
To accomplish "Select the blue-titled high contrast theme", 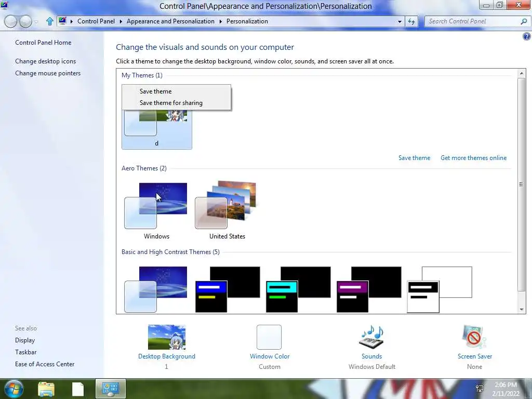I will point(228,289).
